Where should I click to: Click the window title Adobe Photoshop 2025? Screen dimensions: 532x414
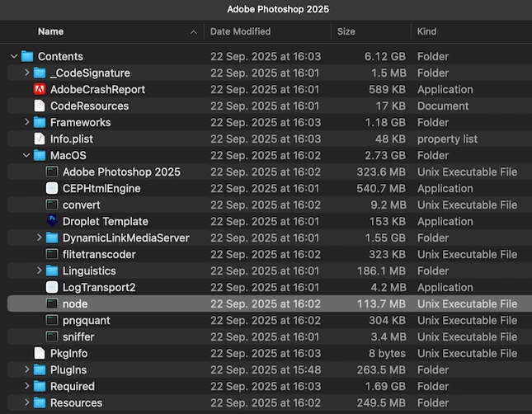[278, 9]
